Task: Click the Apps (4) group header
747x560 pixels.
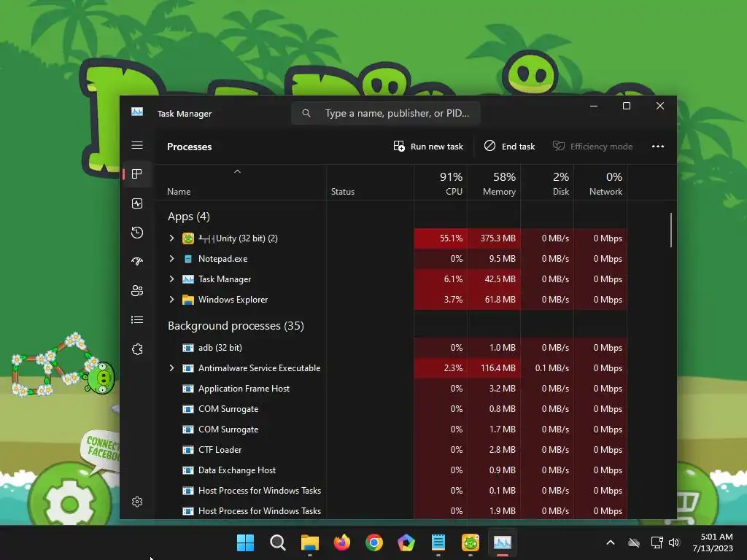Action: click(x=189, y=217)
